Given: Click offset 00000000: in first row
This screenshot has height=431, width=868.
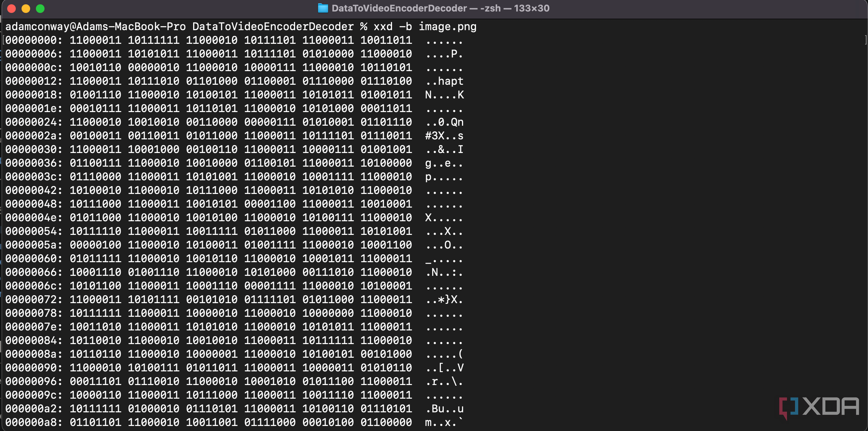Looking at the screenshot, I should click(34, 40).
